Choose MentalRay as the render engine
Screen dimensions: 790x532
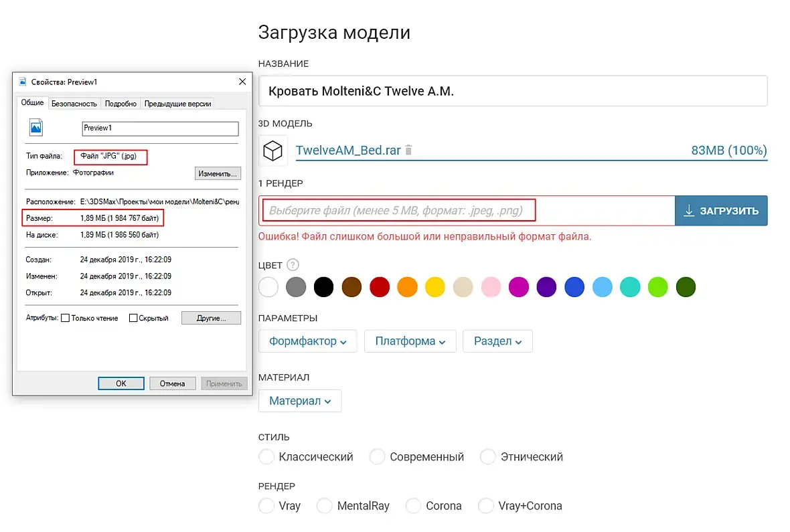(x=325, y=505)
